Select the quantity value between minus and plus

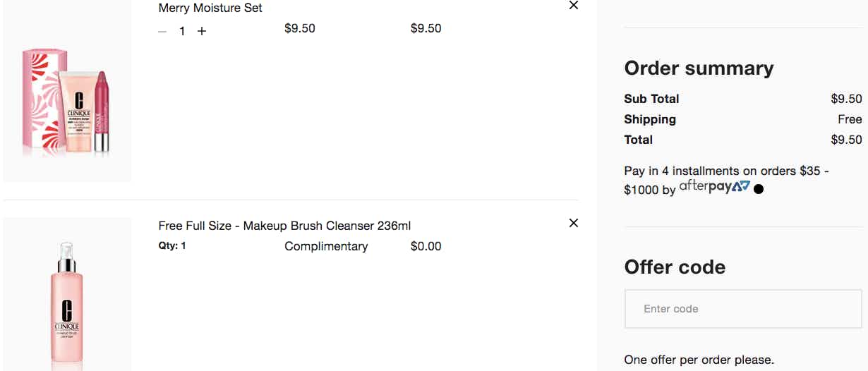[x=182, y=31]
